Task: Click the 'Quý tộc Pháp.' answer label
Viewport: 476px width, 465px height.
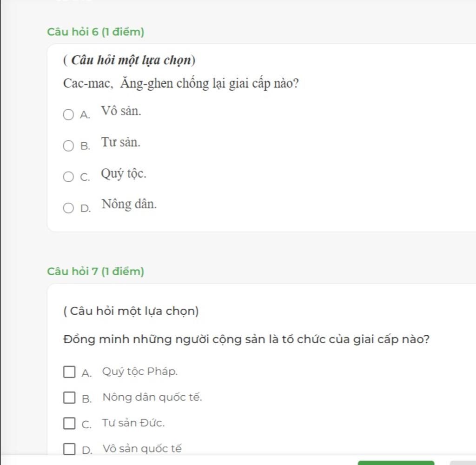Action: (140, 372)
